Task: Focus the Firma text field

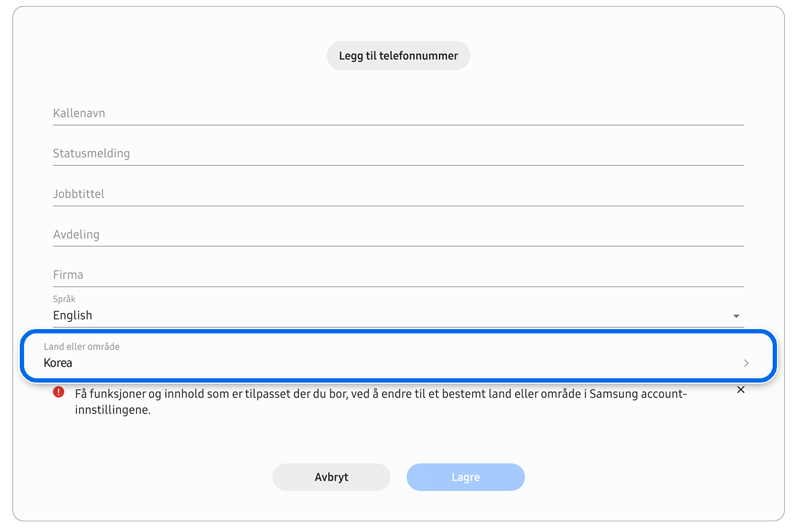Action: click(x=398, y=275)
